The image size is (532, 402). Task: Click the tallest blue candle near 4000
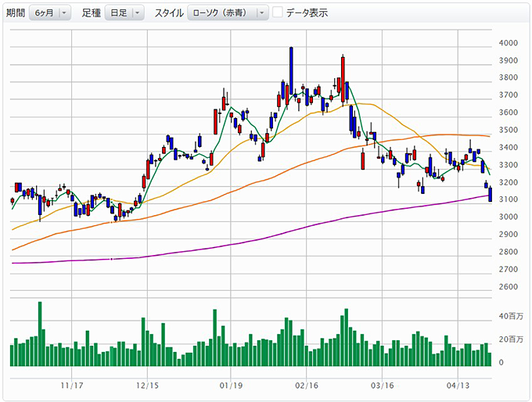(291, 71)
